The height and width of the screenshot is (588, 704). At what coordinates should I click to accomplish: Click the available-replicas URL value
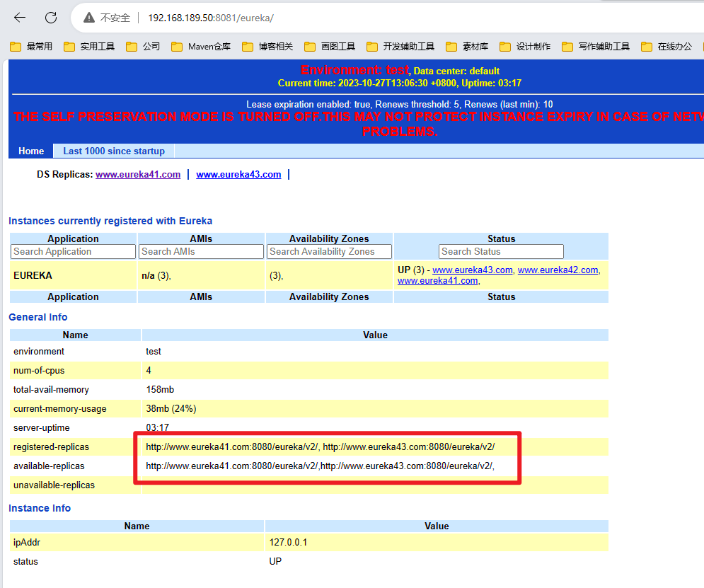[x=320, y=466]
